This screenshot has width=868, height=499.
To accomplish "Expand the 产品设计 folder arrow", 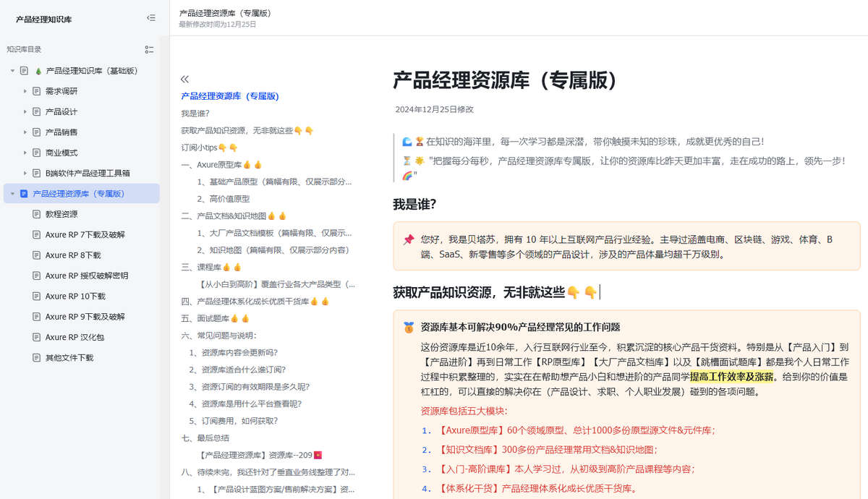I will pyautogui.click(x=25, y=112).
